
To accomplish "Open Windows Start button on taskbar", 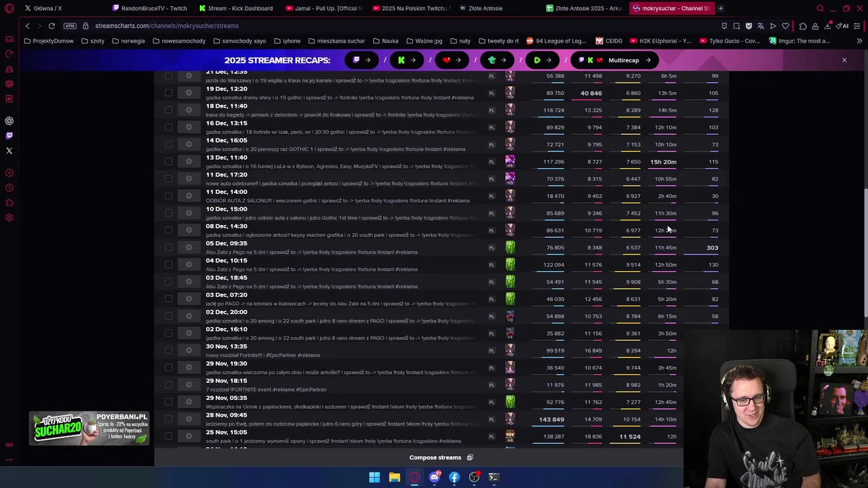I will pyautogui.click(x=374, y=477).
